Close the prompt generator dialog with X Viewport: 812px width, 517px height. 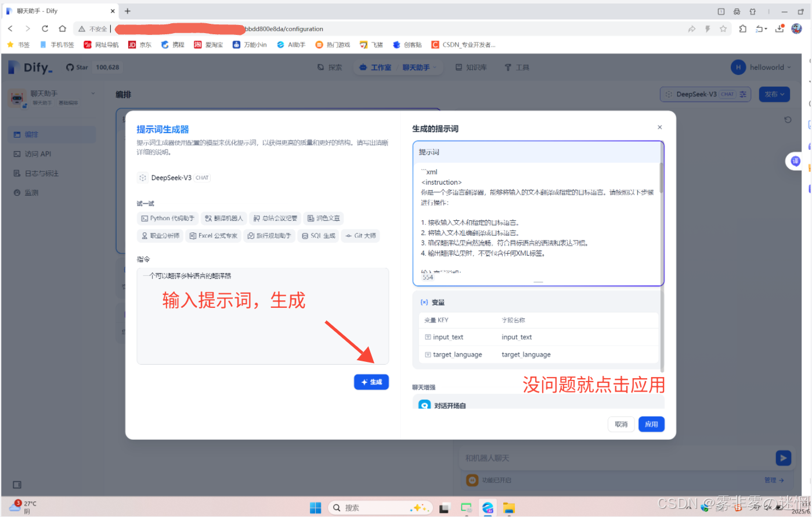pos(659,127)
